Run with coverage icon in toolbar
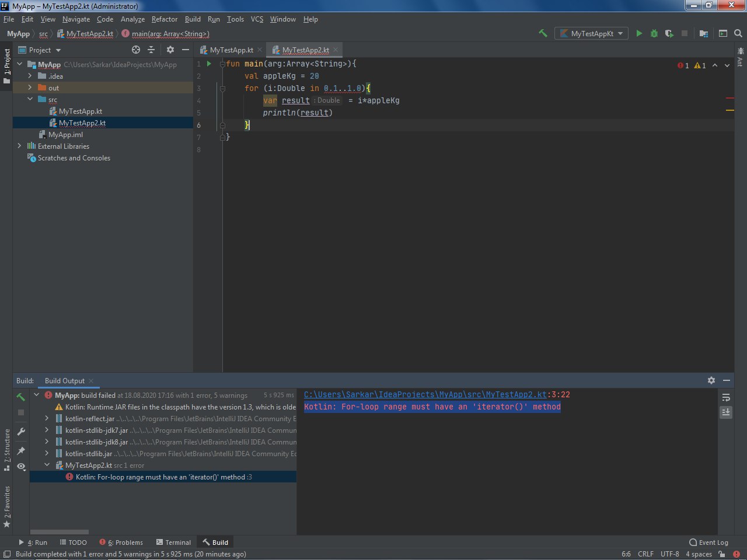The height and width of the screenshot is (560, 747). [669, 33]
